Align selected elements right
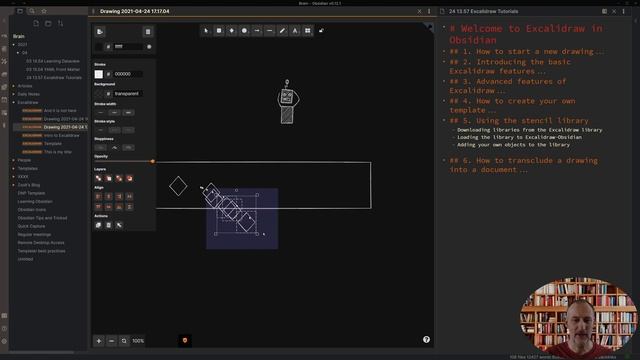The height and width of the screenshot is (360, 640). pos(119,197)
